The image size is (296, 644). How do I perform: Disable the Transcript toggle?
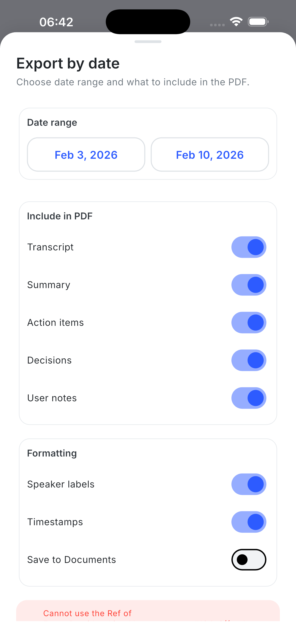(x=249, y=247)
